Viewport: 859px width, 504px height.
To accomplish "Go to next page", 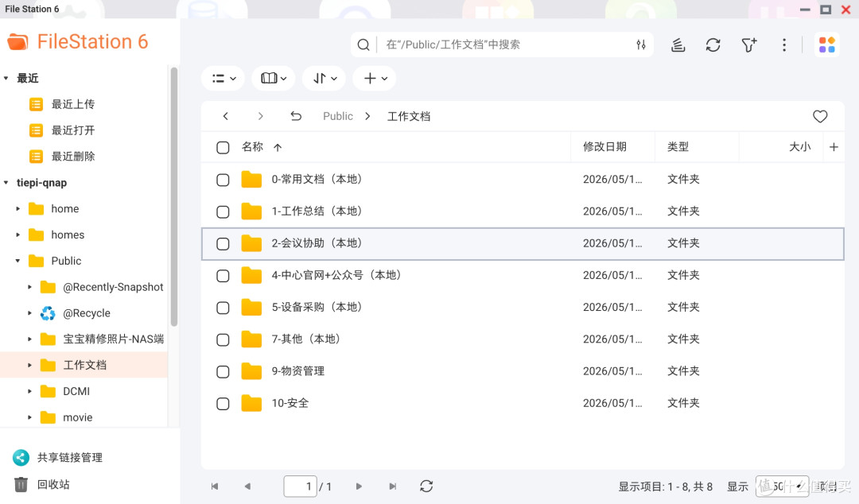I will [x=359, y=486].
